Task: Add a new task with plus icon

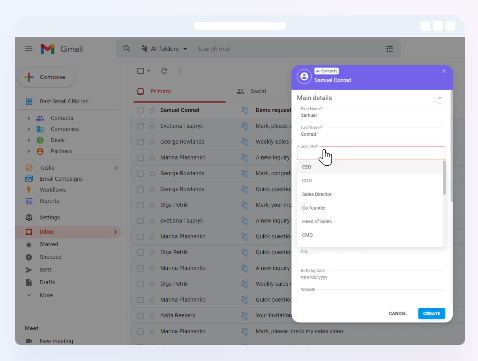Action: tap(116, 168)
